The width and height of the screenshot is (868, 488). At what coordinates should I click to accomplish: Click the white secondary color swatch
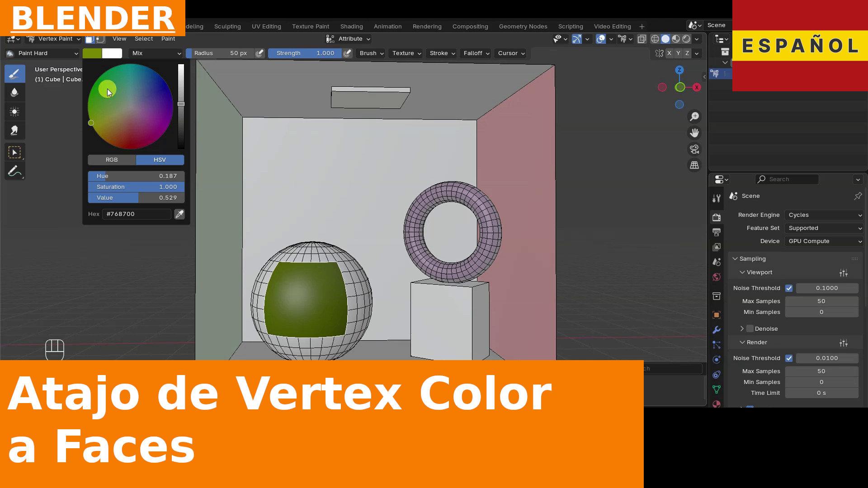coord(112,53)
